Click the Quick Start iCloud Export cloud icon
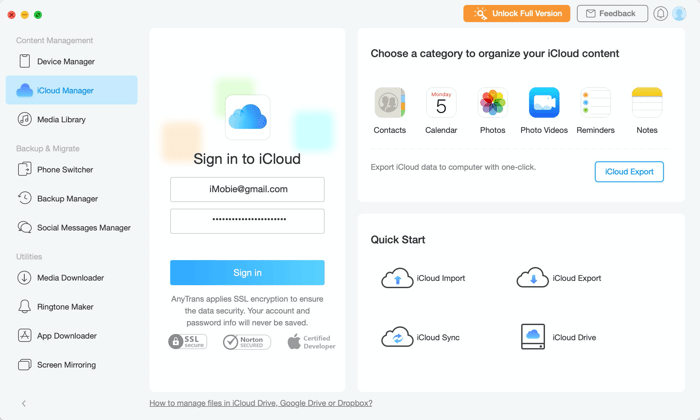This screenshot has width=700, height=420. coord(533,278)
